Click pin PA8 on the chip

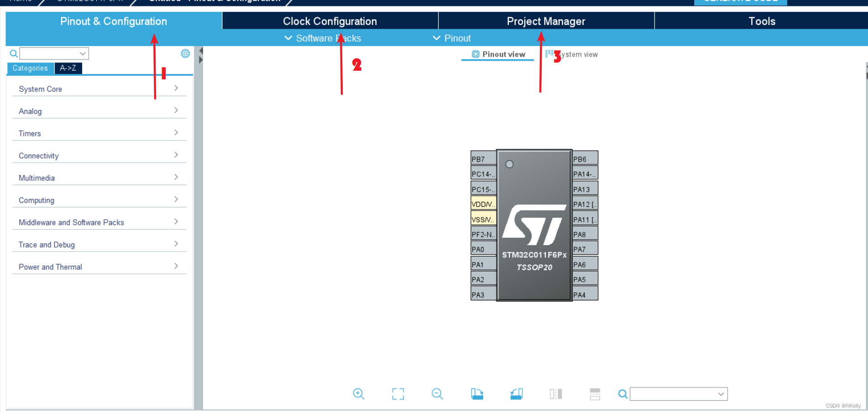click(x=585, y=234)
